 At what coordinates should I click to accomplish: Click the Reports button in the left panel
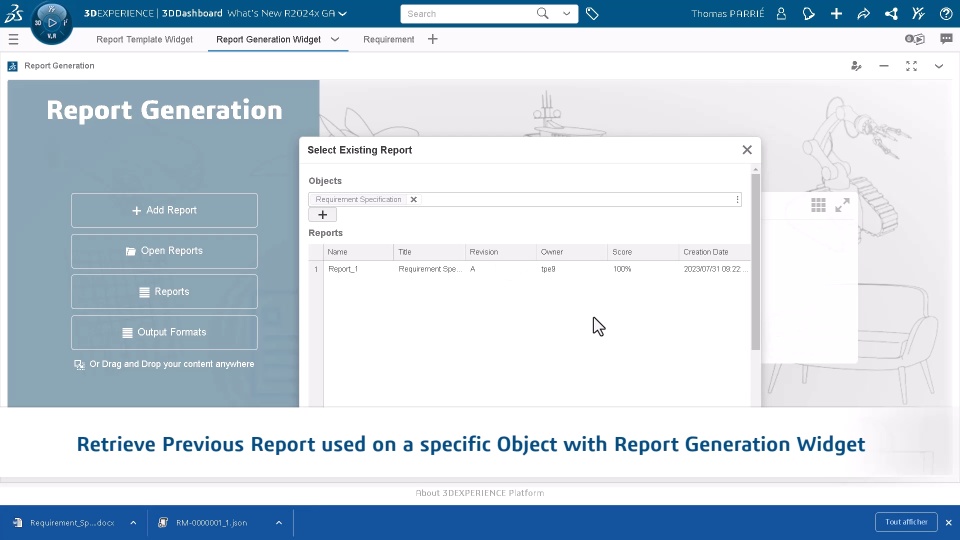[164, 291]
